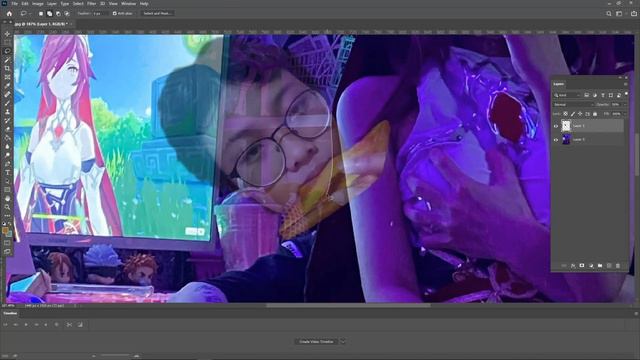Image resolution: width=640 pixels, height=360 pixels.
Task: Select the Crop tool
Action: click(7, 68)
